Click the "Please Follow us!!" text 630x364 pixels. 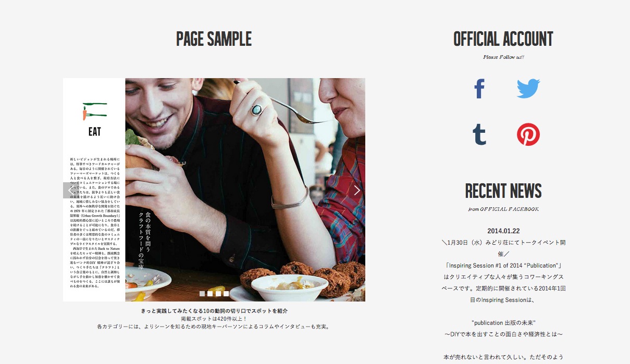[x=503, y=57]
